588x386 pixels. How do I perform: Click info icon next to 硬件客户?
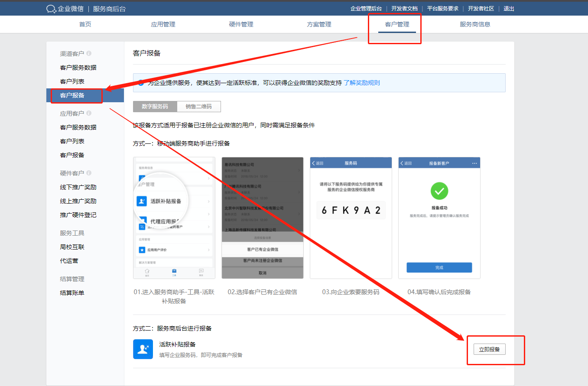pyautogui.click(x=89, y=173)
